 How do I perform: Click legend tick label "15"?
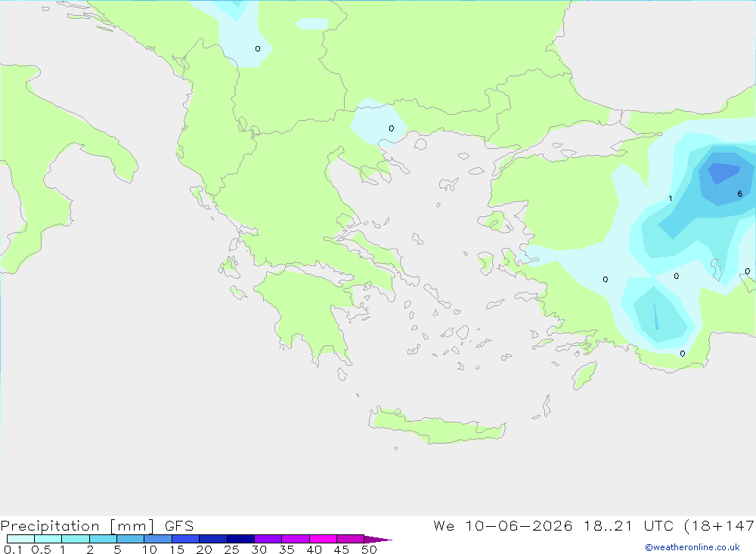point(176,549)
